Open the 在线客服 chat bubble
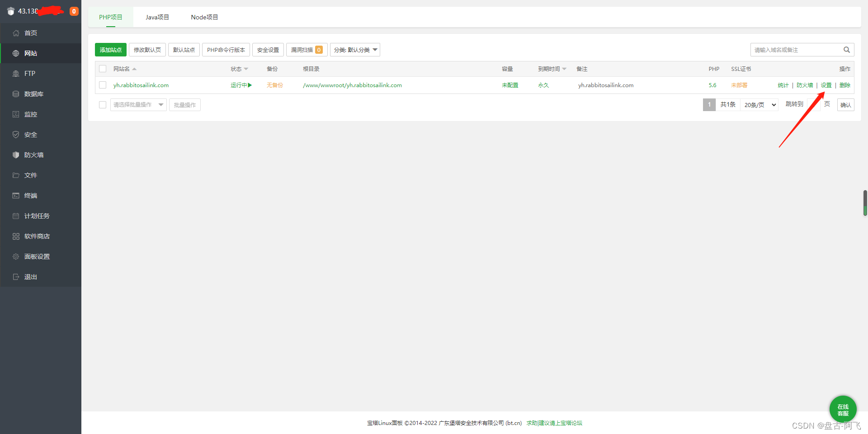 click(843, 409)
